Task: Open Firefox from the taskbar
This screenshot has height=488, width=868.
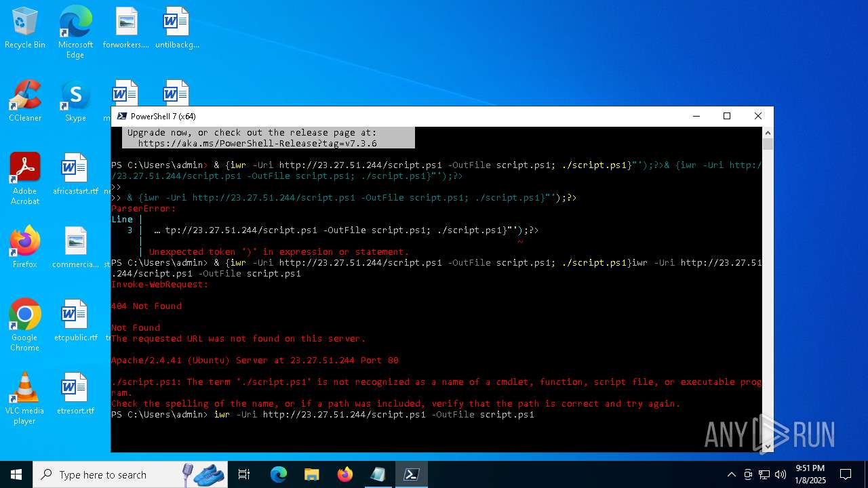Action: click(345, 474)
